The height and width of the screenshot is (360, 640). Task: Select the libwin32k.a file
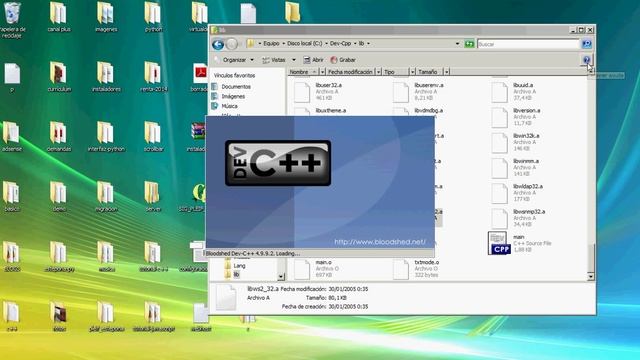point(516,142)
